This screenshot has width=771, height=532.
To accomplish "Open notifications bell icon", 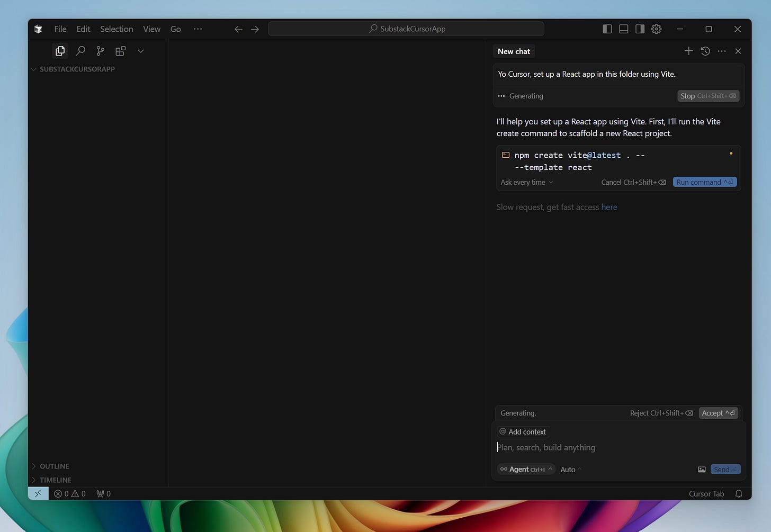I will [x=739, y=493].
